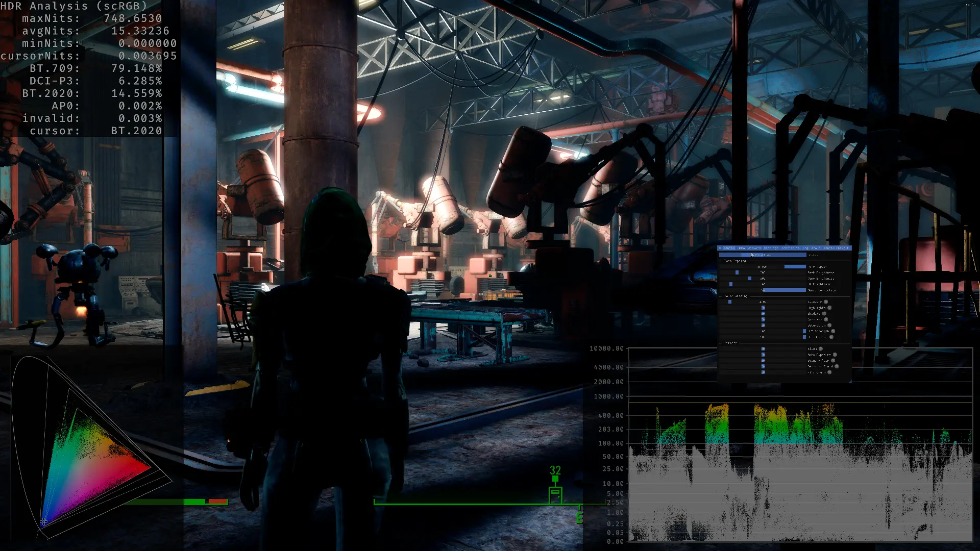The image size is (980, 551).
Task: Reset the Film Grain setting
Action: pos(829,372)
